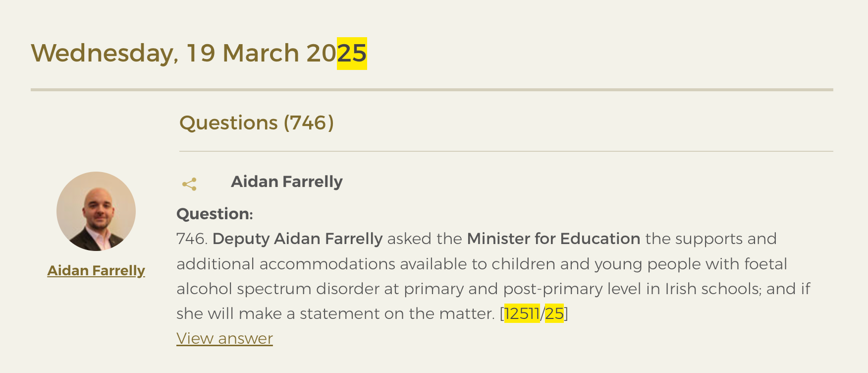The image size is (868, 373).
Task: Click the bold Minister for Education text
Action: [553, 239]
